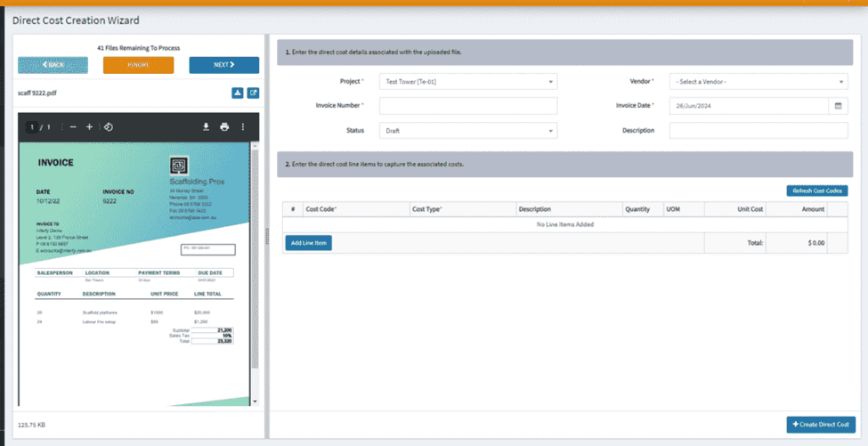The image size is (868, 446).
Task: Add a new line item
Action: (308, 243)
